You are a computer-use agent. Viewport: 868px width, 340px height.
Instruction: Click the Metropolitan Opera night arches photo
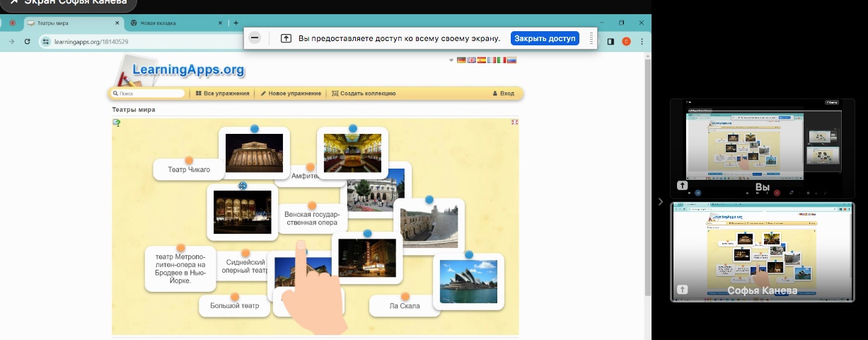(243, 212)
